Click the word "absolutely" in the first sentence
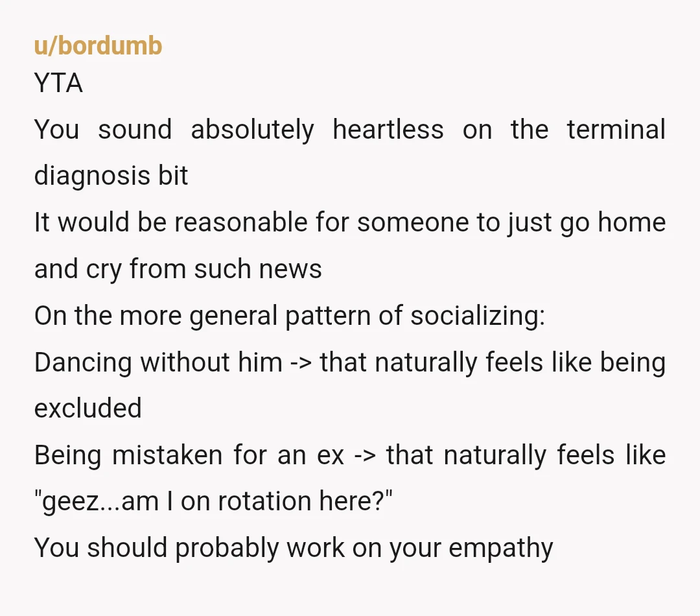The image size is (700, 616). tap(252, 130)
